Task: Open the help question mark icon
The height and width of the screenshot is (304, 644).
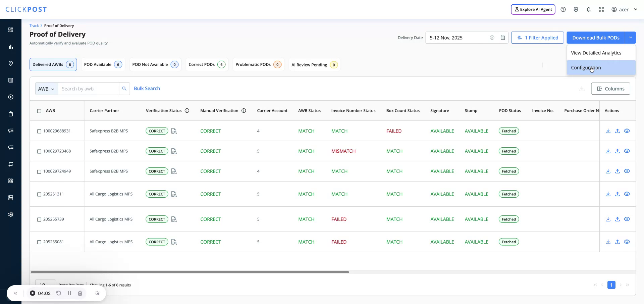Action: [x=563, y=9]
